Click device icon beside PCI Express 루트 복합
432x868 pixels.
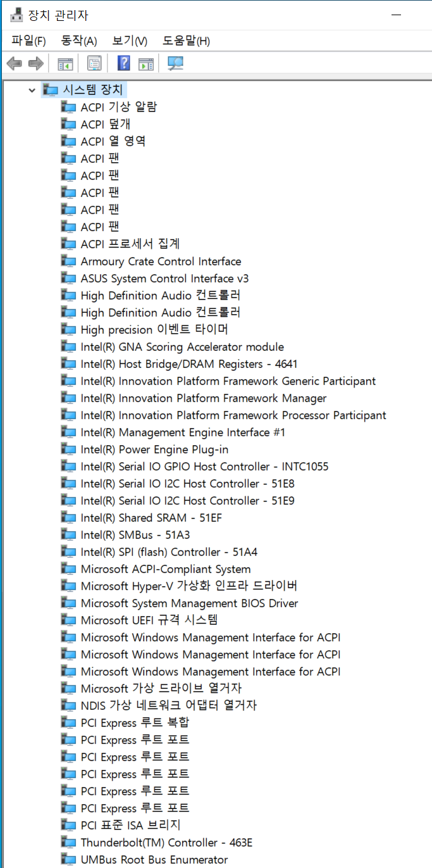[68, 722]
